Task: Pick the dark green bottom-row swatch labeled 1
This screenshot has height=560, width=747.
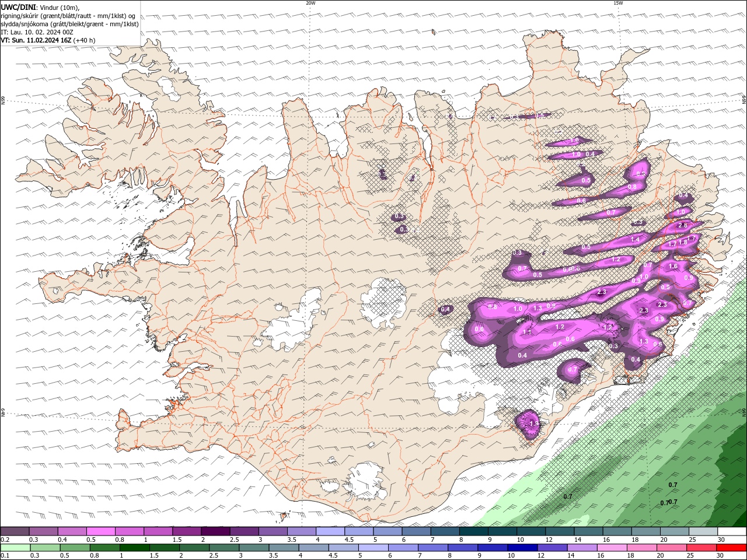Action: click(134, 548)
